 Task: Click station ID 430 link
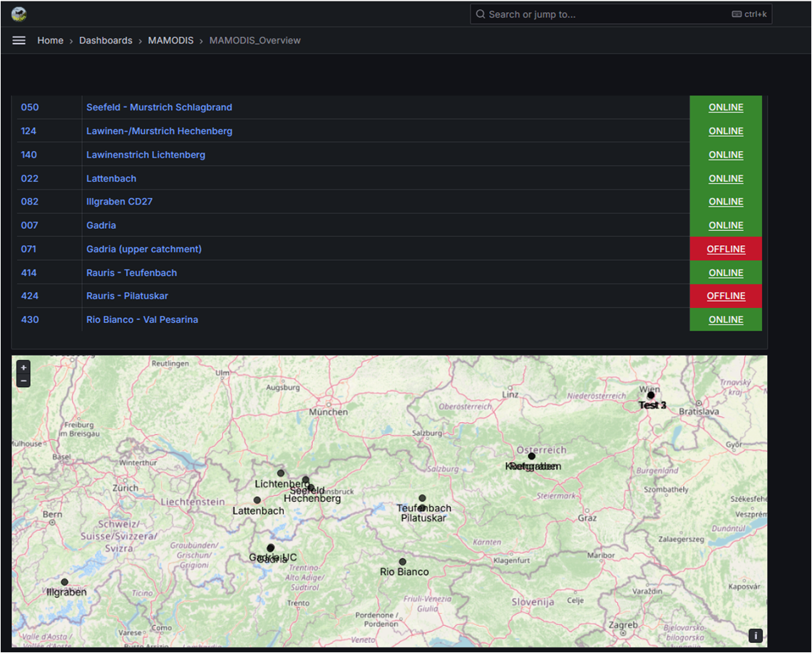[30, 320]
